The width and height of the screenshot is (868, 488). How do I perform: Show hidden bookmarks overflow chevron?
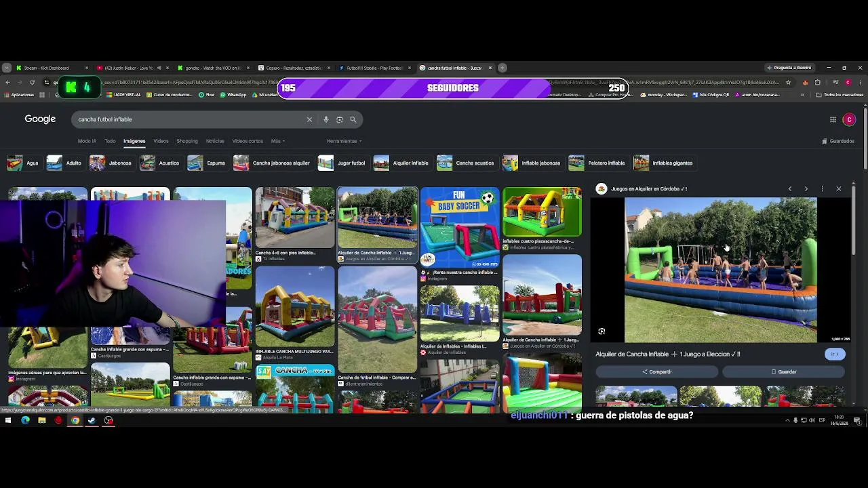(x=802, y=95)
